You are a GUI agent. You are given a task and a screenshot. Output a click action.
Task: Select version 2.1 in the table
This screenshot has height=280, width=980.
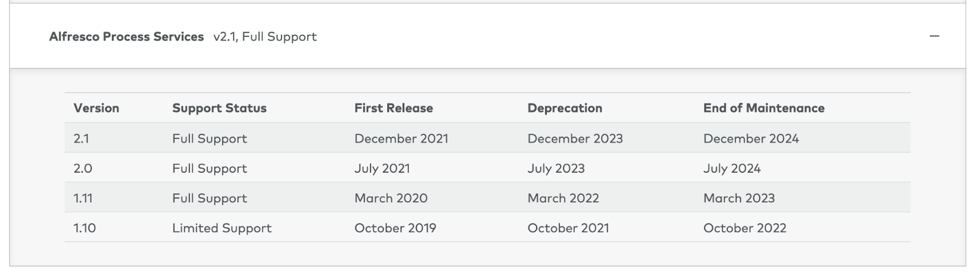pyautogui.click(x=81, y=138)
